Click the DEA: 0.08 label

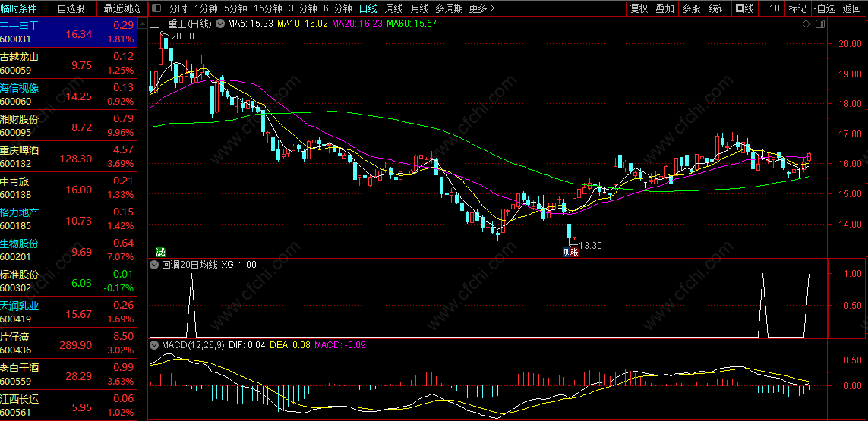[x=291, y=344]
